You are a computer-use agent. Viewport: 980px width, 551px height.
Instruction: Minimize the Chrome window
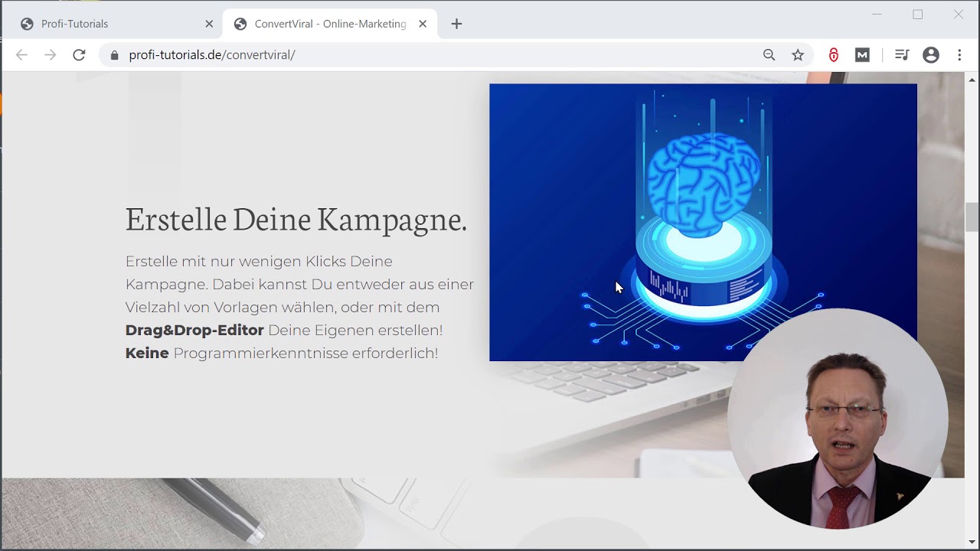877,14
